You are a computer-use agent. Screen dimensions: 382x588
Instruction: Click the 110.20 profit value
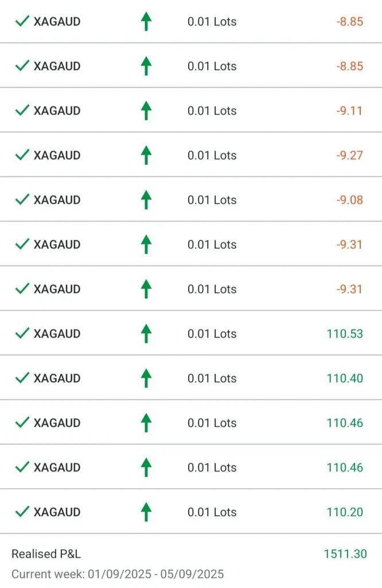345,512
